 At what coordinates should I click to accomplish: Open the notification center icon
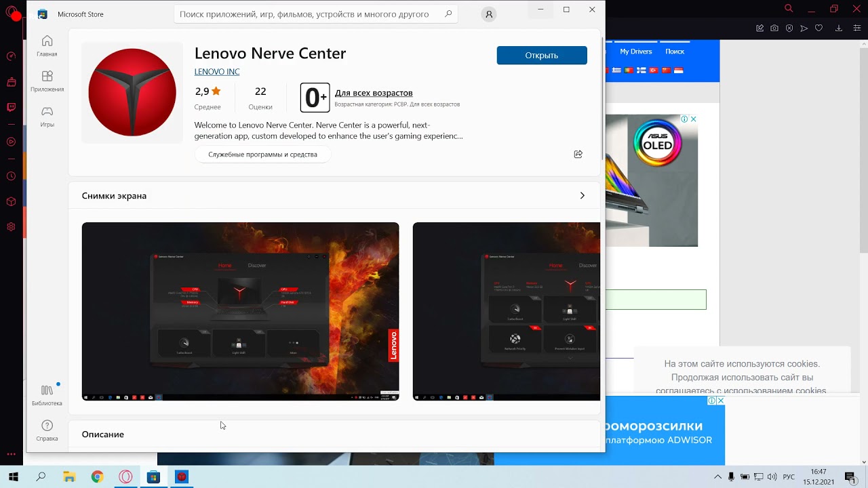click(x=850, y=477)
